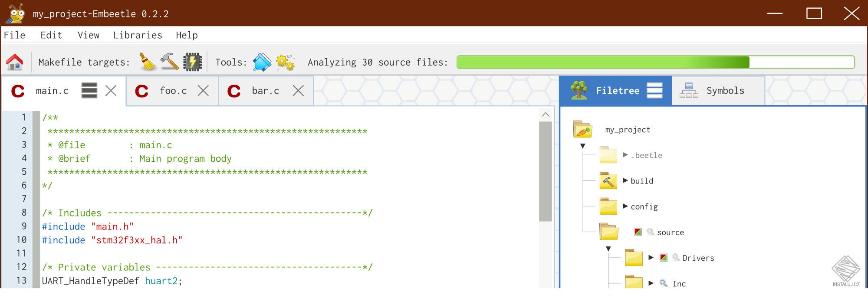
Task: Open the blue tag tool icon
Action: (262, 62)
